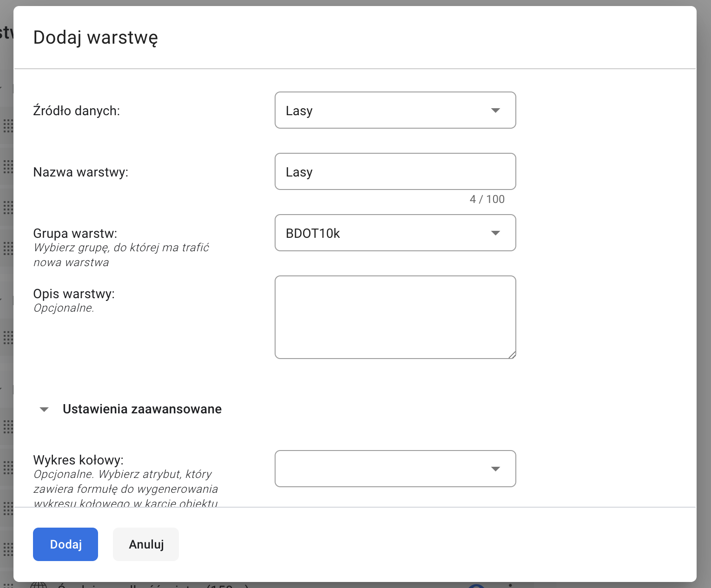The height and width of the screenshot is (588, 711).
Task: Click inside the Opis warstwy text area
Action: (x=395, y=317)
